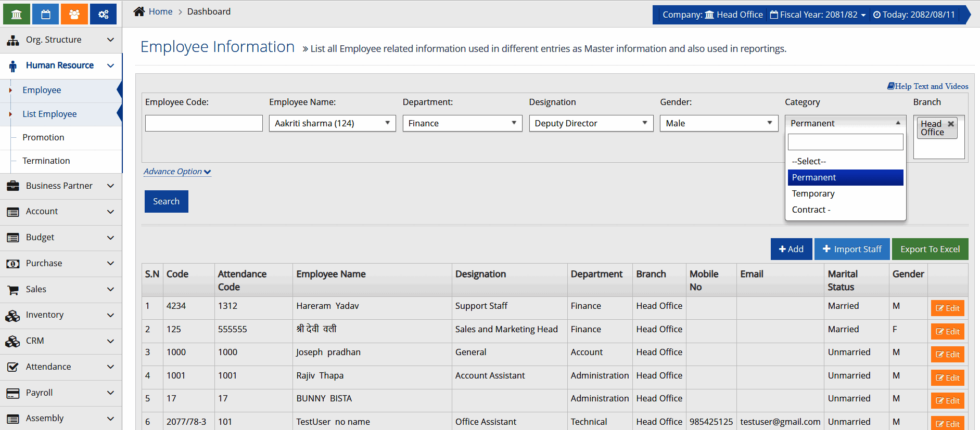Click the orange users group icon
980x430 pixels.
74,14
